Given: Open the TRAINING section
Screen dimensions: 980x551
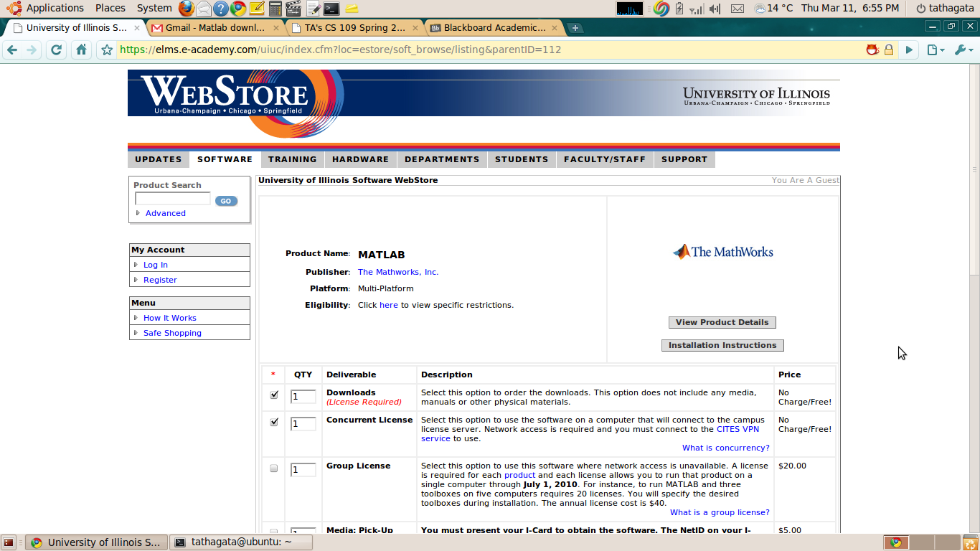Looking at the screenshot, I should coord(292,159).
